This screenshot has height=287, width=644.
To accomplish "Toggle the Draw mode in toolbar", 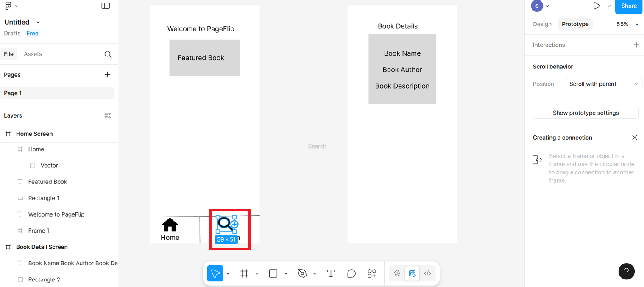I will click(397, 274).
